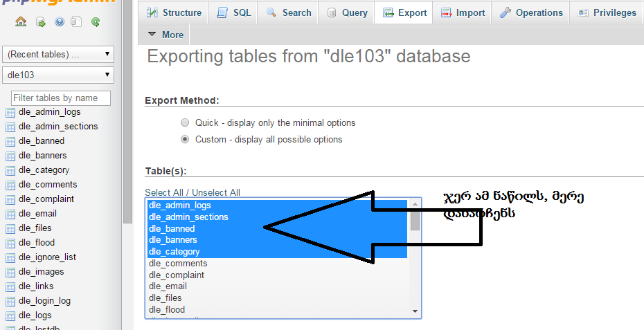Open the Recent tables dropdown

pyautogui.click(x=58, y=54)
